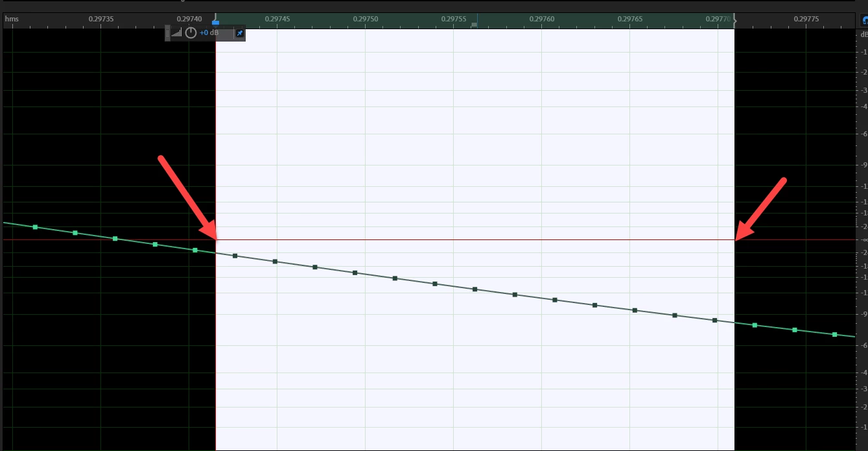The height and width of the screenshot is (451, 868).
Task: Click the 0.29740 ruler time label
Action: [x=189, y=19]
